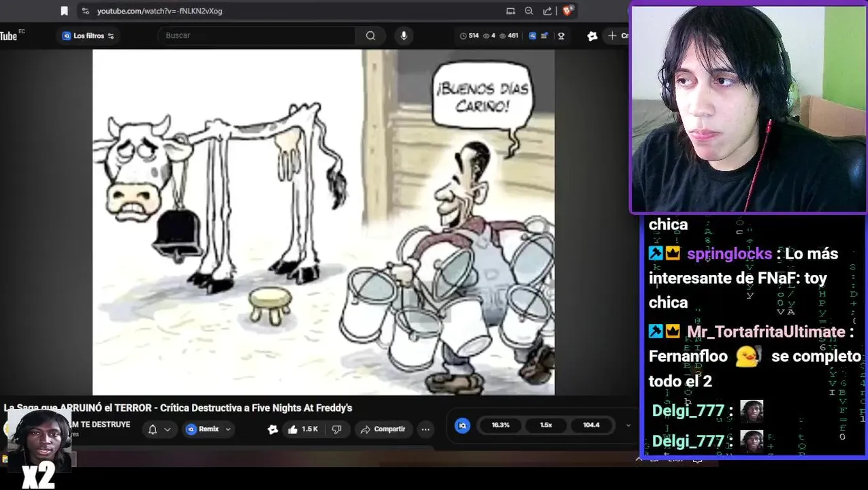The height and width of the screenshot is (490, 868).
Task: Click the video title Crítica Destructiva a Five Nights
Action: coord(178,408)
